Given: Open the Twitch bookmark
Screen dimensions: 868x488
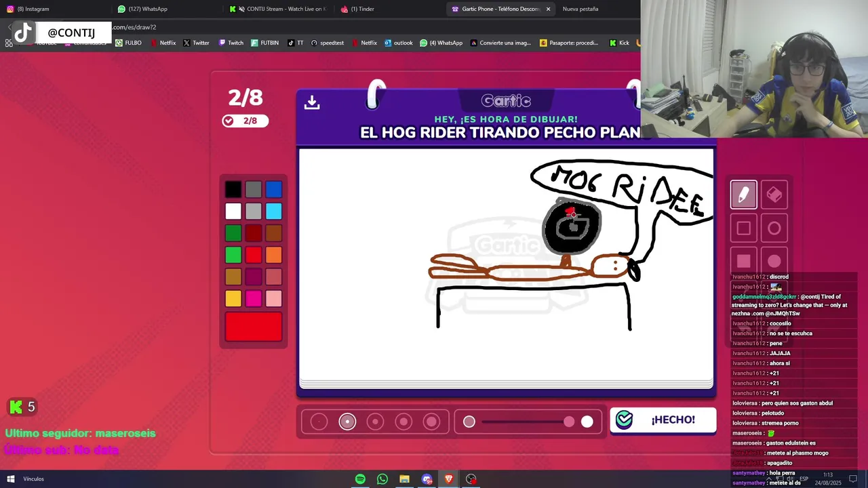Looking at the screenshot, I should pos(231,43).
